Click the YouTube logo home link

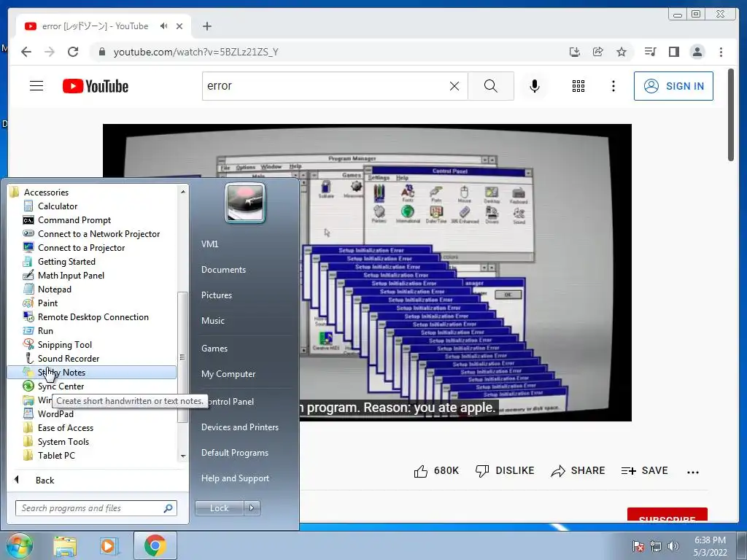pyautogui.click(x=96, y=86)
